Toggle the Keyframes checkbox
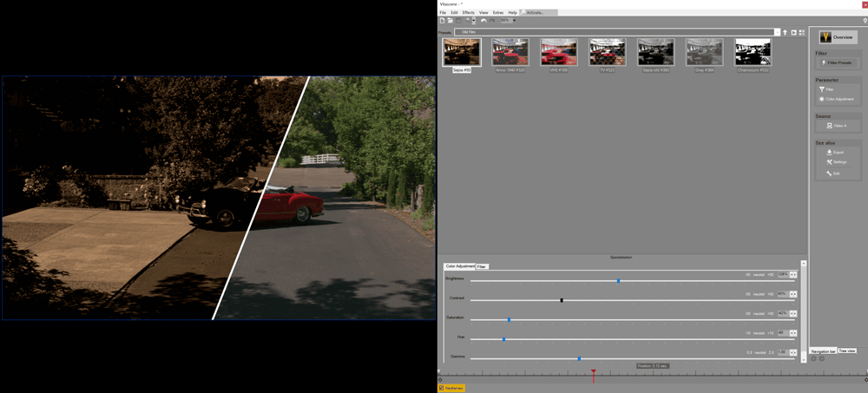Image resolution: width=868 pixels, height=393 pixels. [442, 388]
